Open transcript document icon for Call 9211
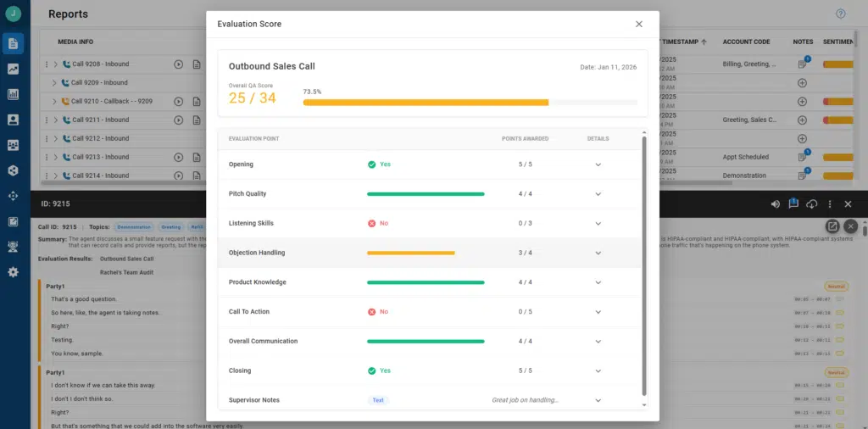Viewport: 868px width, 429px height. pos(197,120)
